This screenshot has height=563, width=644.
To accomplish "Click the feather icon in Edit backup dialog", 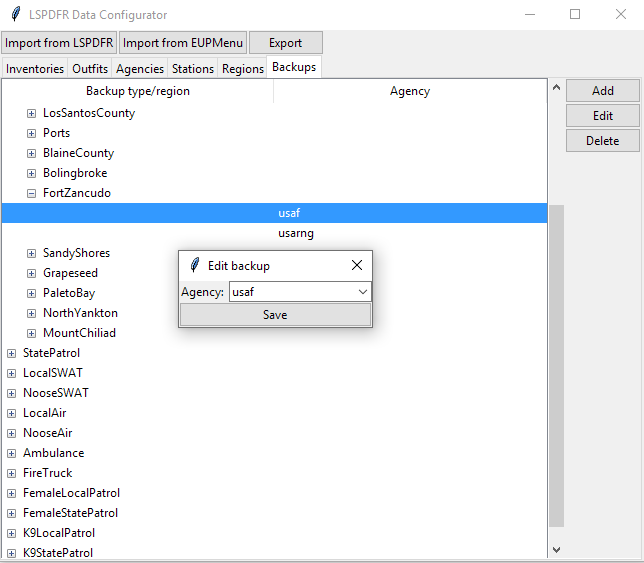I will (195, 265).
